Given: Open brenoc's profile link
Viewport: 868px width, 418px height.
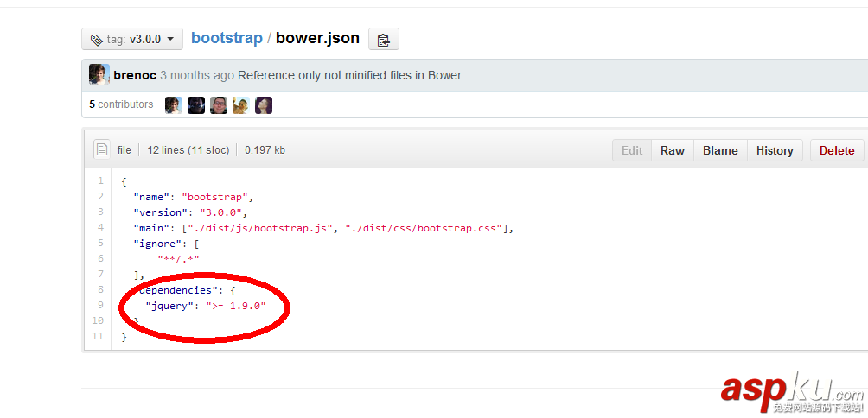Looking at the screenshot, I should 135,75.
